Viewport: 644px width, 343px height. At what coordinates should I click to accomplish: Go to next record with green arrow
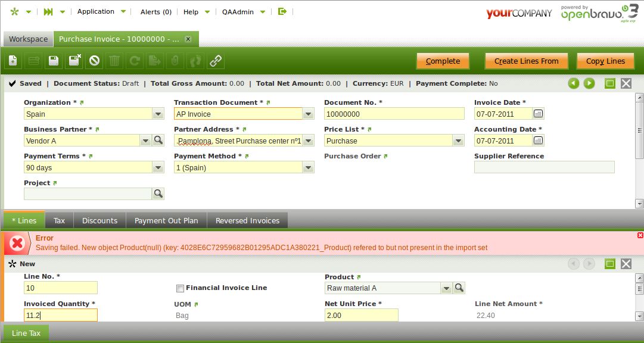click(x=589, y=83)
